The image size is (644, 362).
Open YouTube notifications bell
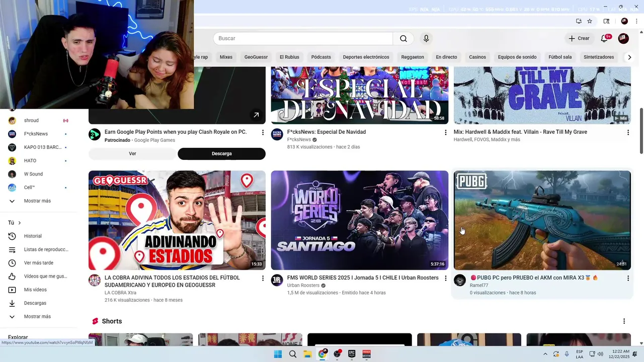point(604,39)
